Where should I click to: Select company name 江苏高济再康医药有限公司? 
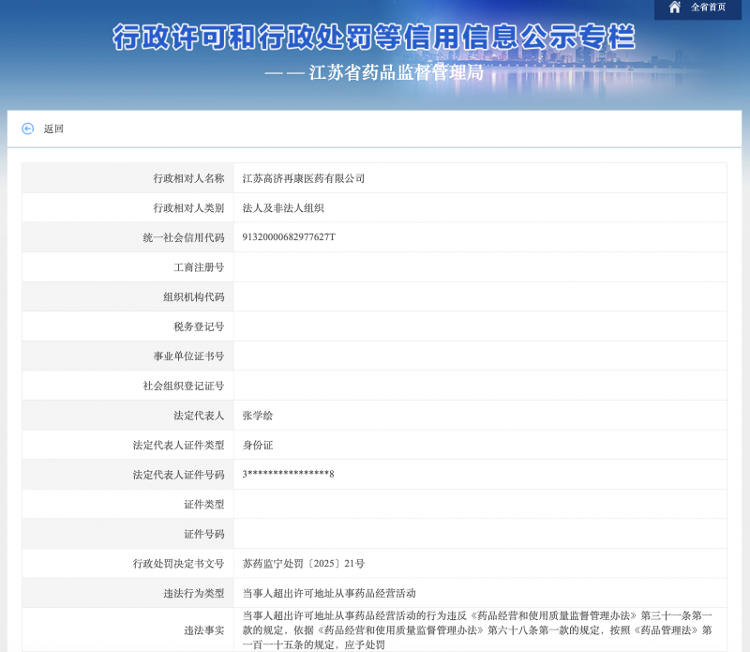point(304,178)
